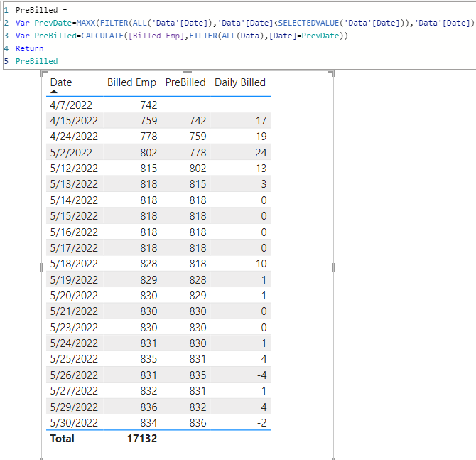The image size is (476, 460).
Task: Select the 5/2/2022 date cell
Action: click(x=71, y=153)
